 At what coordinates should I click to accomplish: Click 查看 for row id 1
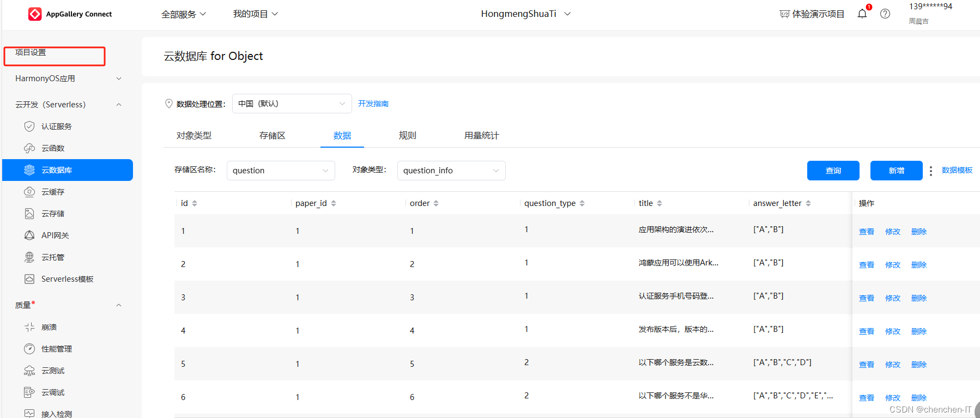pos(867,232)
